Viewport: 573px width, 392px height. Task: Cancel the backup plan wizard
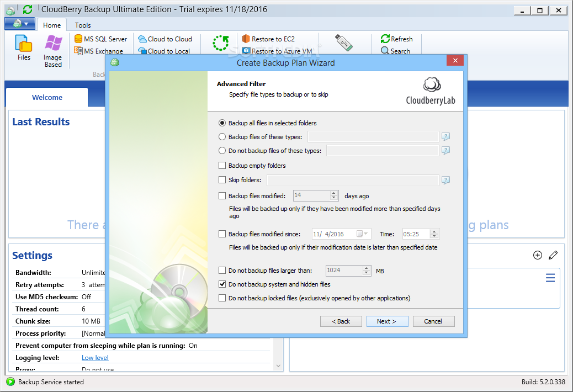point(433,321)
